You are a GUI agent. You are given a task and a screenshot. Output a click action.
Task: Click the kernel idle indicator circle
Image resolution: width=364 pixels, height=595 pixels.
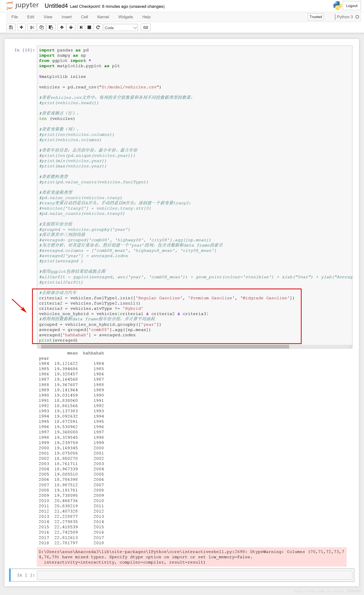coord(357,17)
